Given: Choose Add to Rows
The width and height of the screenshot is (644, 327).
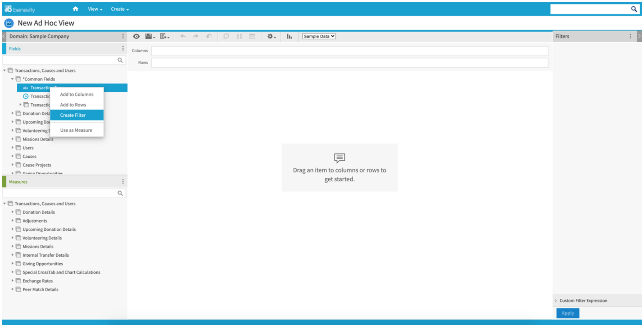Looking at the screenshot, I should point(77,105).
